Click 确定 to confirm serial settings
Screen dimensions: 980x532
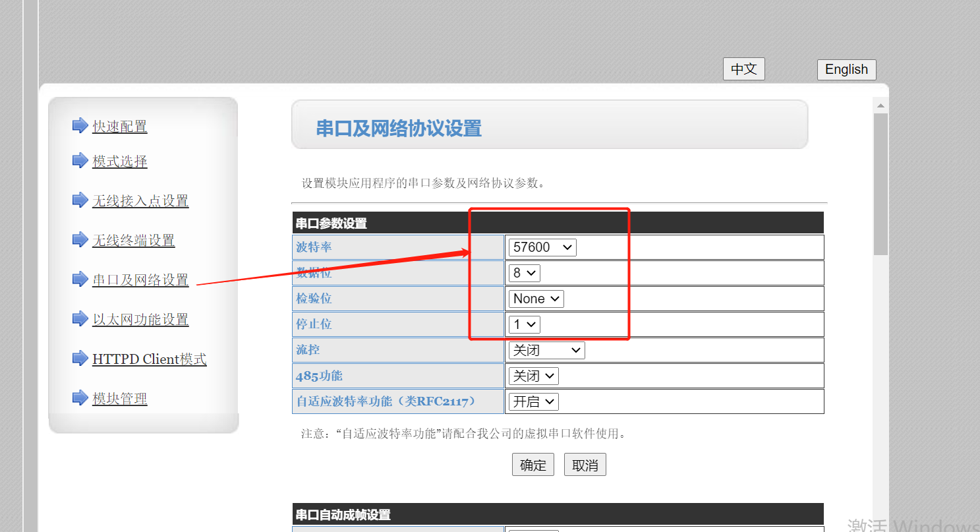(533, 465)
